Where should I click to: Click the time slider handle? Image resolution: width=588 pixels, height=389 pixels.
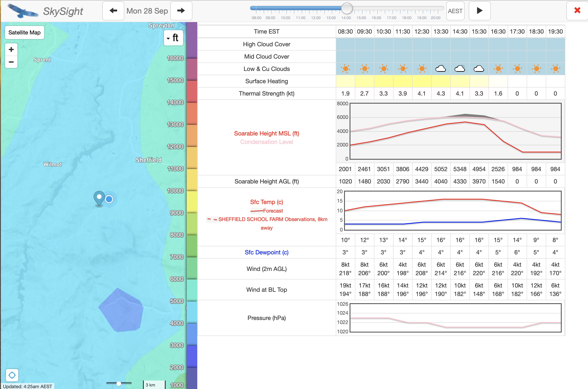(x=347, y=8)
